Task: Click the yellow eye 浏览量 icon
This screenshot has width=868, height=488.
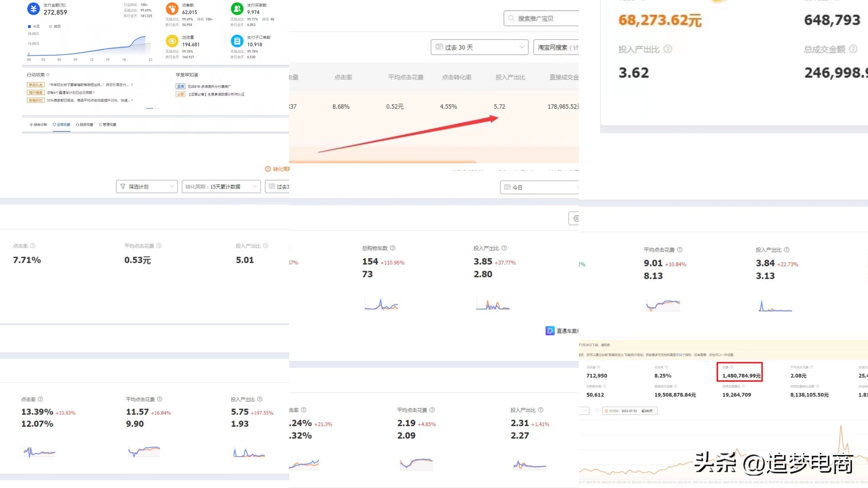Action: click(172, 41)
